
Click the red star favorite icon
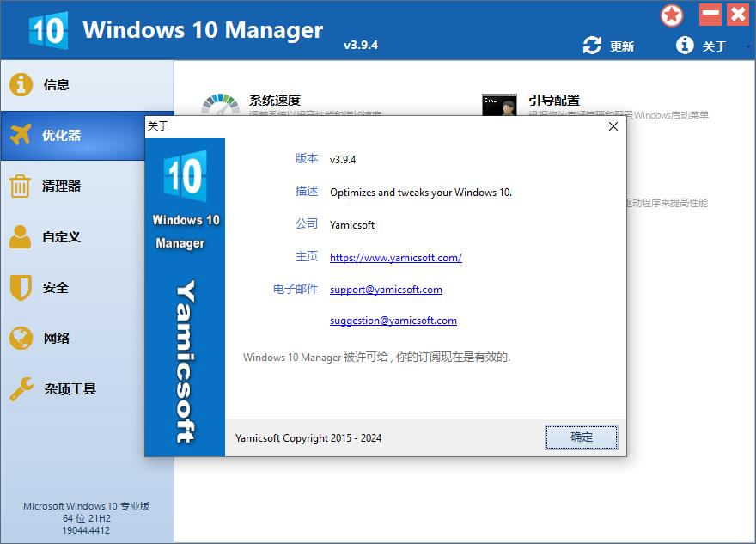672,15
